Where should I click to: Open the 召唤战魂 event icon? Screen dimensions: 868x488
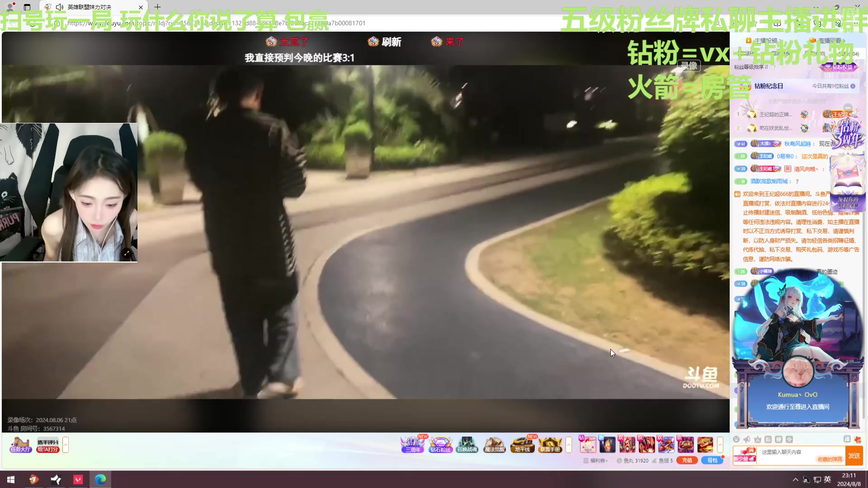(x=467, y=445)
